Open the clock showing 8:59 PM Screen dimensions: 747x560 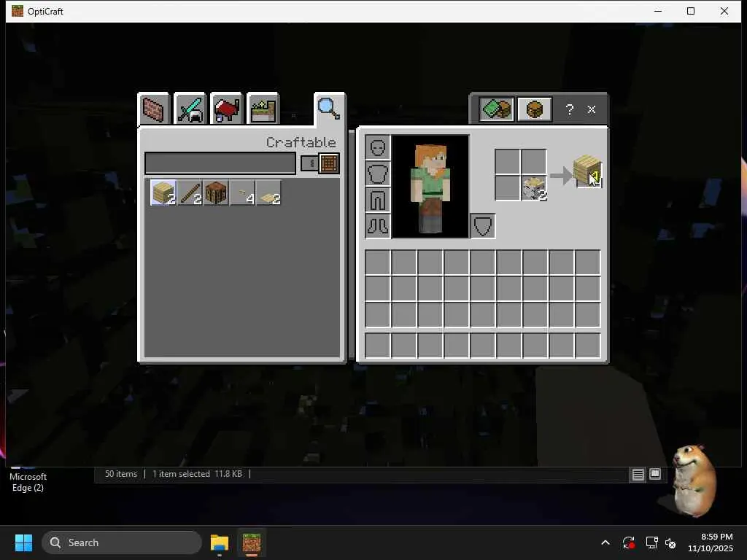pyautogui.click(x=711, y=542)
